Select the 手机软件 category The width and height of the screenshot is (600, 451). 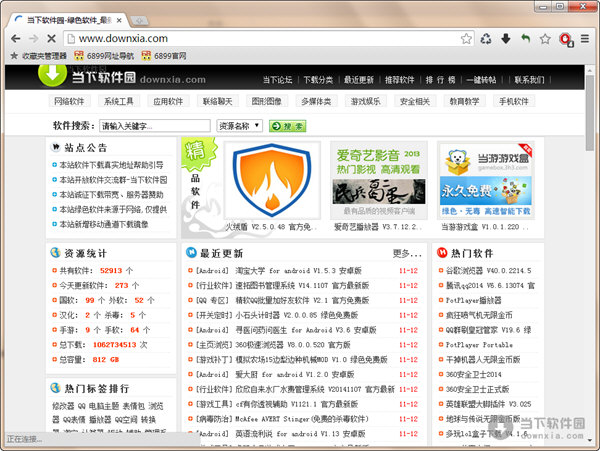514,101
